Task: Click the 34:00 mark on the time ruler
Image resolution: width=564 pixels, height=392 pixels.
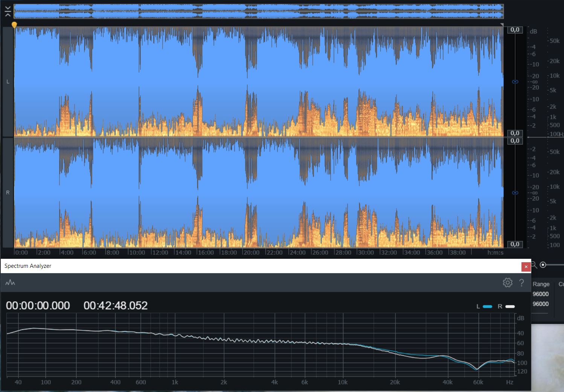Action: (412, 252)
